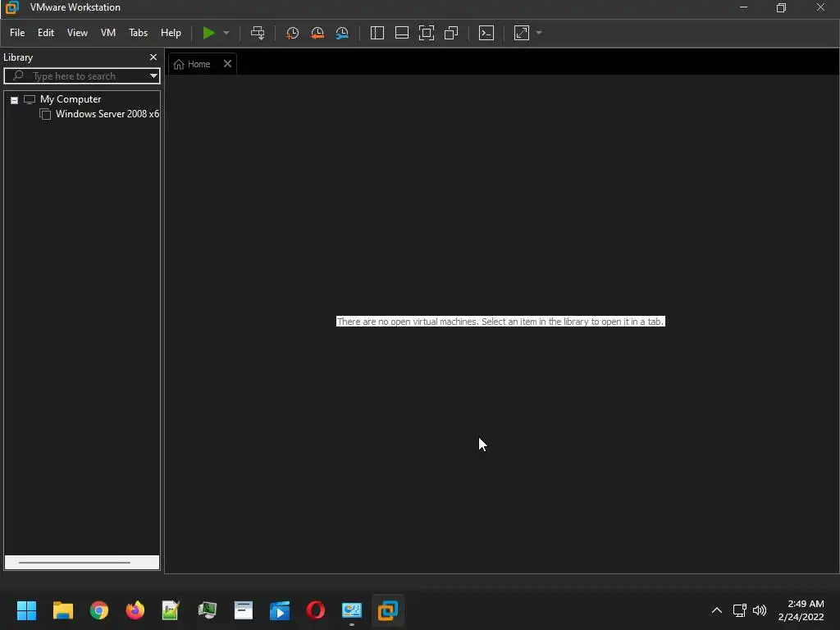The width and height of the screenshot is (840, 630).
Task: Revert the virtual machine to a snapshot
Action: click(x=317, y=33)
